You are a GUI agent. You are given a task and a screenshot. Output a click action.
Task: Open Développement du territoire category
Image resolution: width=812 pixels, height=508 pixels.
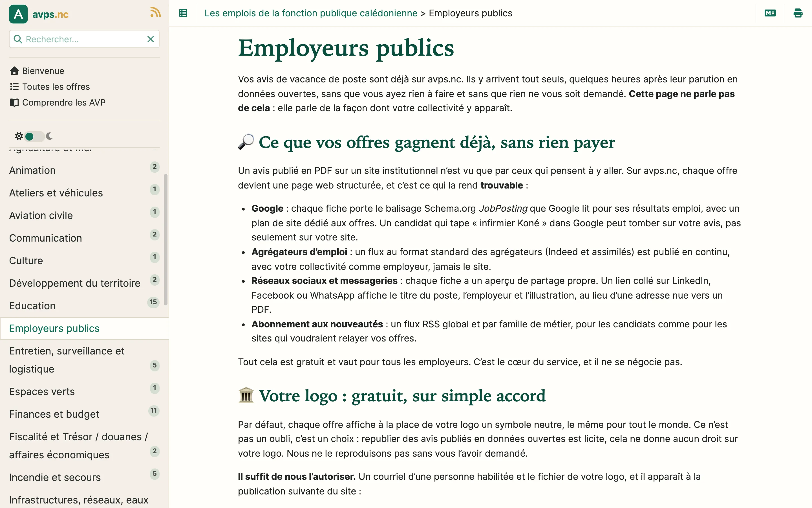pos(84,283)
